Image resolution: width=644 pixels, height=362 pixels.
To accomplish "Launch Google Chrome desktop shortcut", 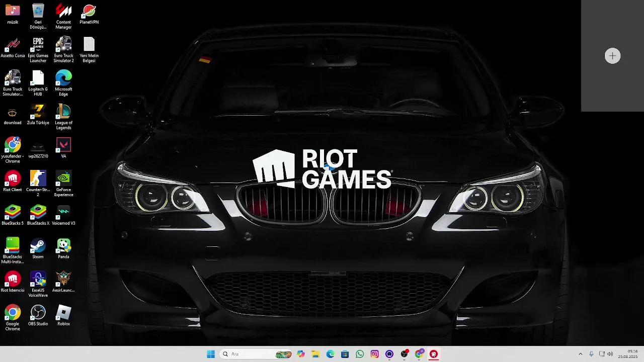I will (x=13, y=318).
